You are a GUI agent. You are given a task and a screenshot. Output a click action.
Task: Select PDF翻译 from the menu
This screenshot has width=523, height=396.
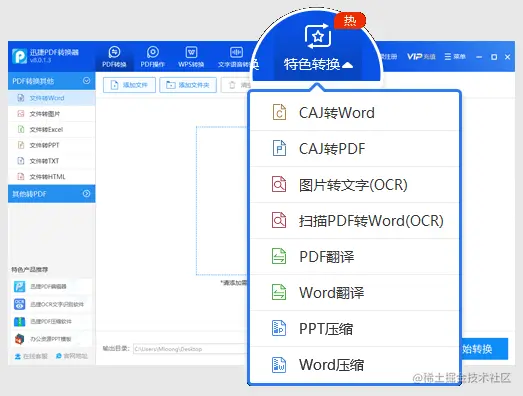355,257
